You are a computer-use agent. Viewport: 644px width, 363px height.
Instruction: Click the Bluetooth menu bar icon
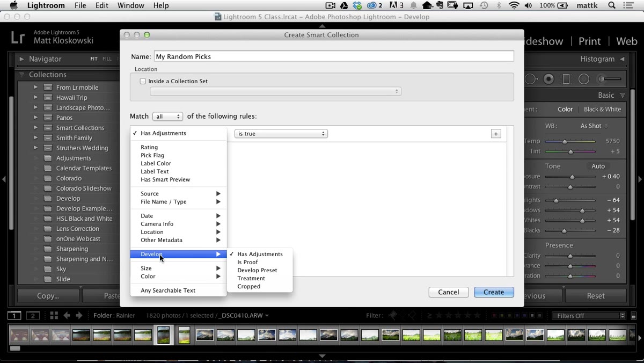(499, 5)
